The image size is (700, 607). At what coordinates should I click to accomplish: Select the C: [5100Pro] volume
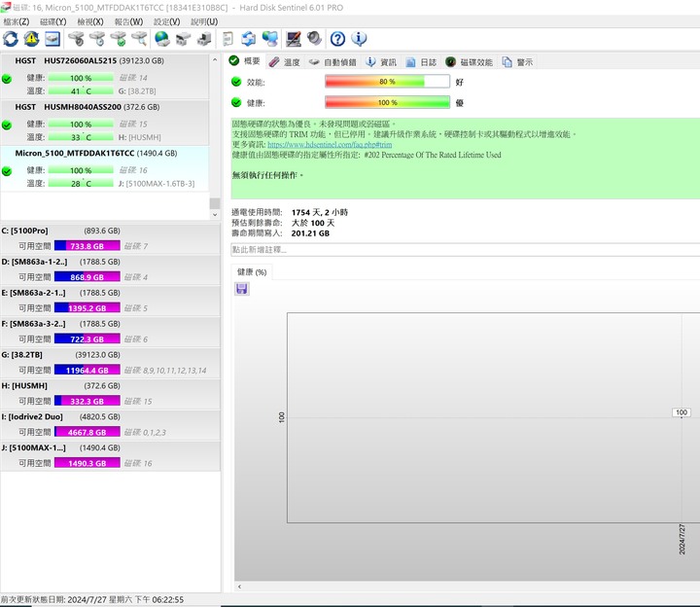(x=110, y=239)
